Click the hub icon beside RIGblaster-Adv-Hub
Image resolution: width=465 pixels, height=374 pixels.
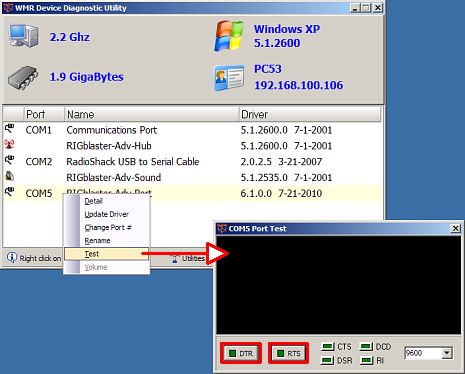click(9, 144)
